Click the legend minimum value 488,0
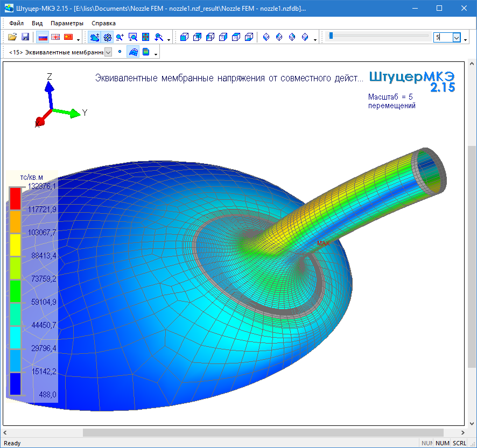477x448 pixels. point(48,395)
